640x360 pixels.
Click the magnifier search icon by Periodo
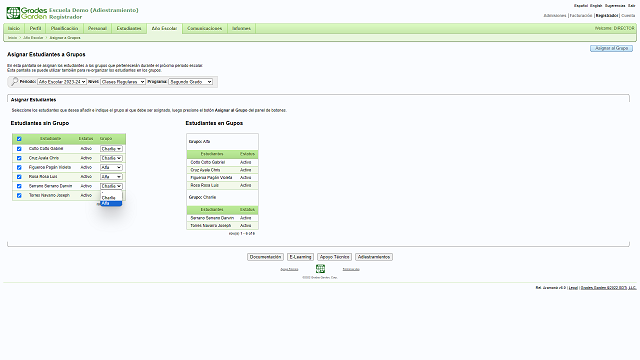[x=14, y=82]
